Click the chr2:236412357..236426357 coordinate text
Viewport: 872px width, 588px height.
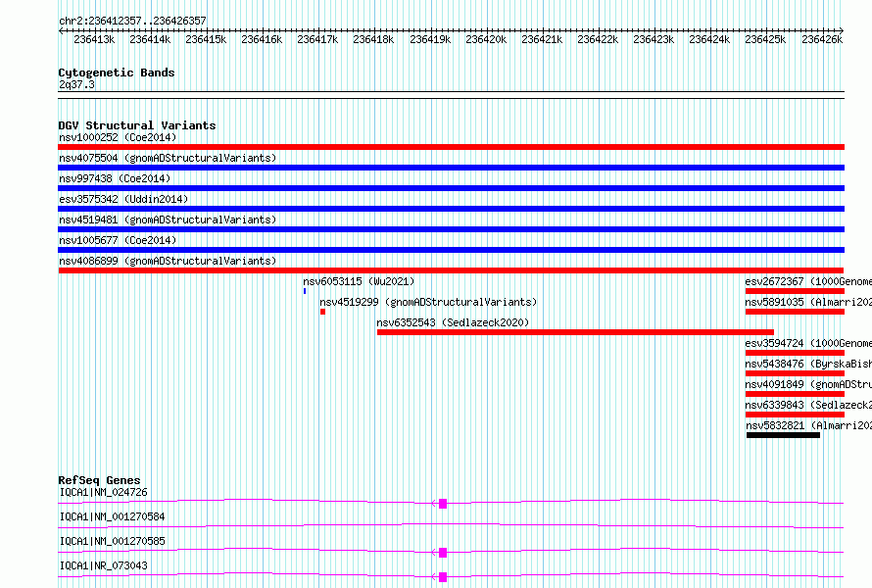pos(132,21)
